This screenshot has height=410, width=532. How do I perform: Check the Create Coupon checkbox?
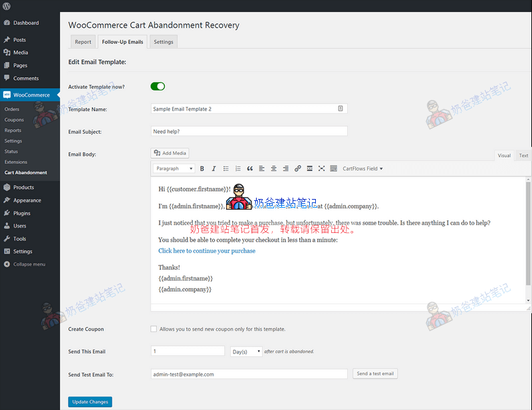(154, 329)
